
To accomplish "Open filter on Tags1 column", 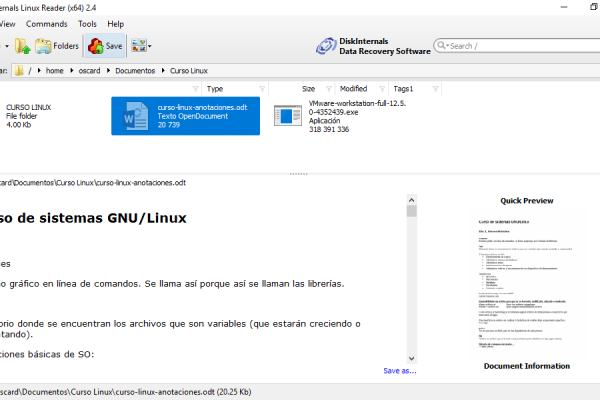I will (x=435, y=89).
